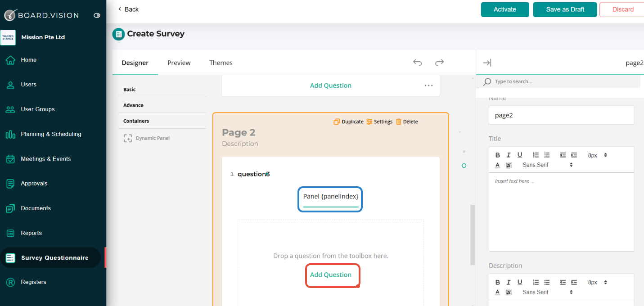The image size is (644, 306).
Task: Collapse the property panel with arrow icon
Action: click(487, 63)
